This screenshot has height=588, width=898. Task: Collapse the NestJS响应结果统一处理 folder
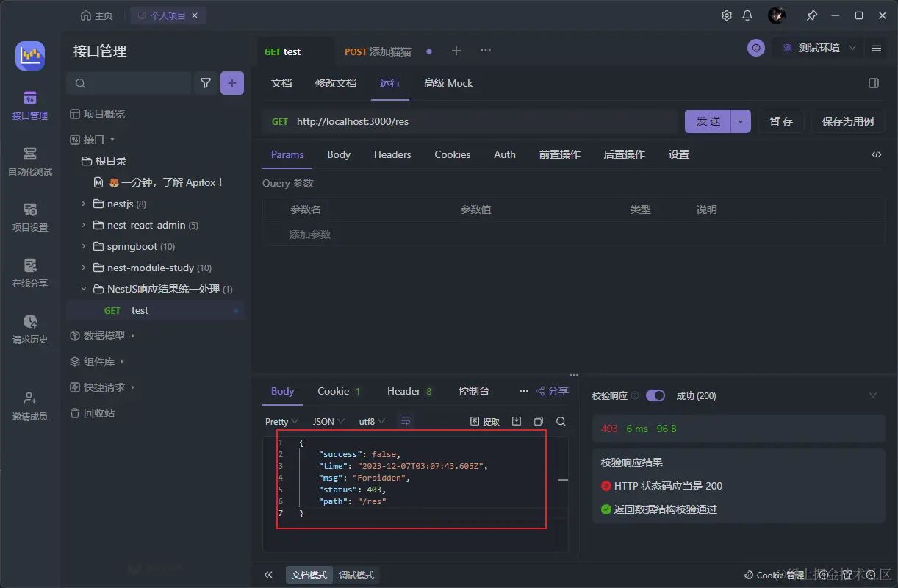click(84, 289)
